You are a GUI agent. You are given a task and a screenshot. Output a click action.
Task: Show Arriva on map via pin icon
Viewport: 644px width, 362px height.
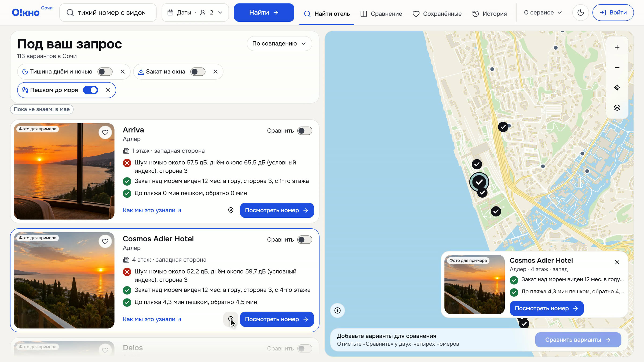pos(231,210)
